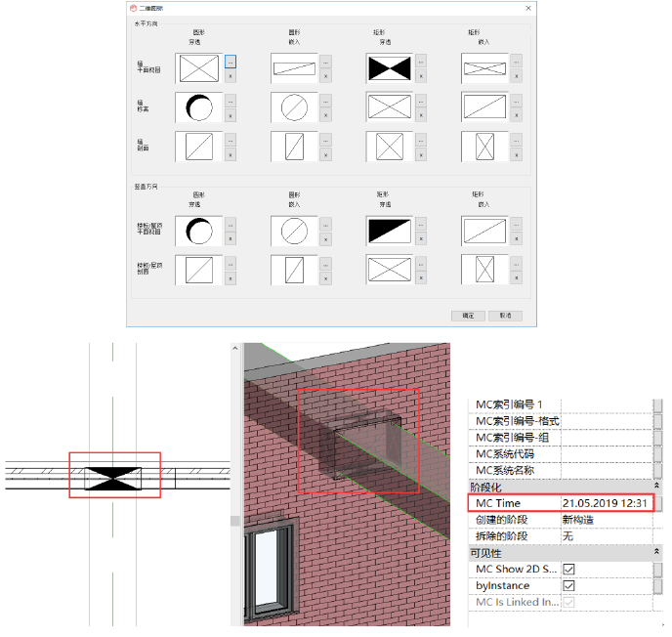Screen dimensions: 672x637
Task: Clear the black bowtie wall plan symbol
Action: (421, 76)
